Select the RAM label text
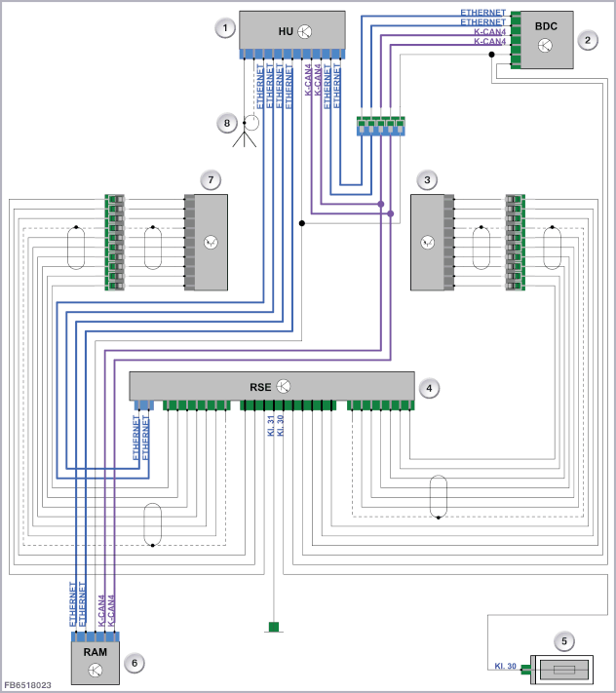 click(95, 652)
